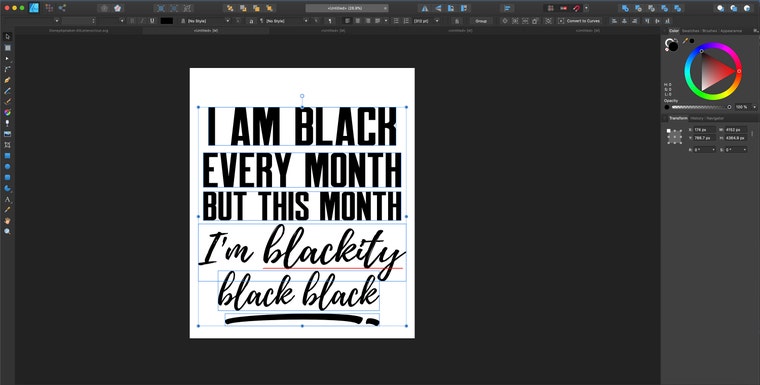Select the Fill (gradient) tool

[7, 112]
